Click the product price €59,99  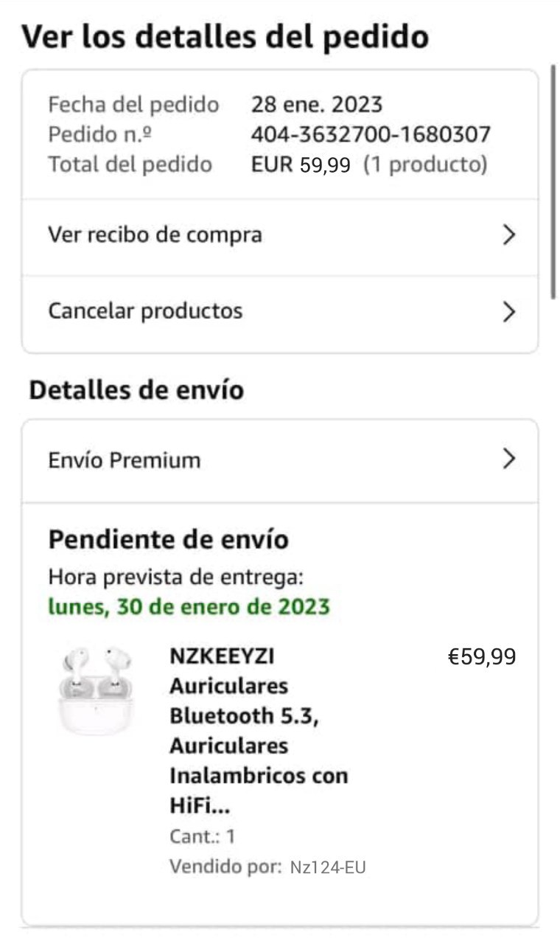click(x=482, y=656)
